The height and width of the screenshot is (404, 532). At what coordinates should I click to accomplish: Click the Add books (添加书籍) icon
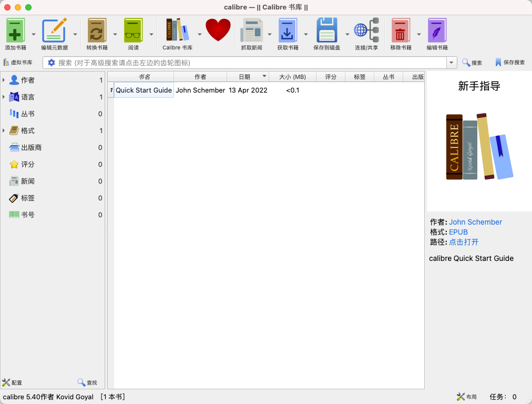pos(15,31)
